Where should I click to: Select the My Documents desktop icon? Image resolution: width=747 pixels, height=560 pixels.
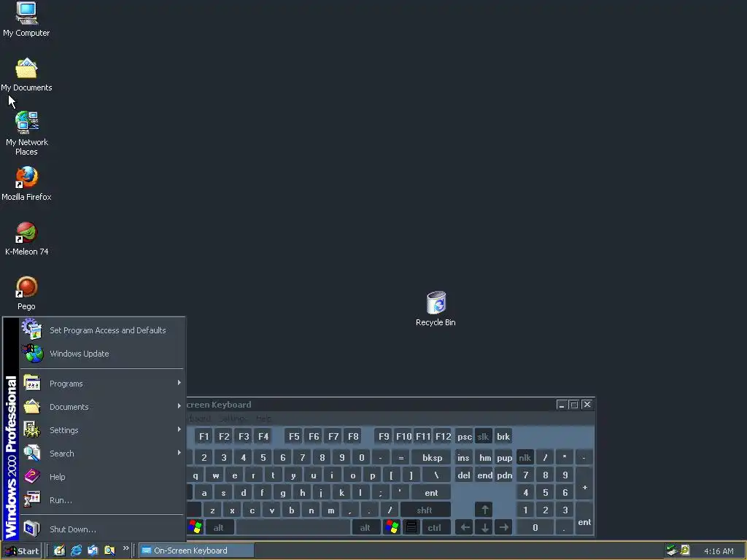pos(26,74)
